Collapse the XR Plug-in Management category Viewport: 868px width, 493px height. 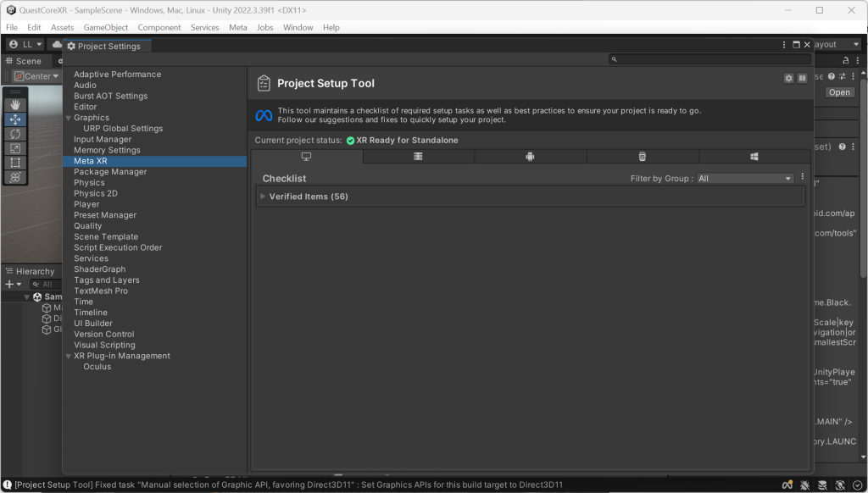point(69,357)
